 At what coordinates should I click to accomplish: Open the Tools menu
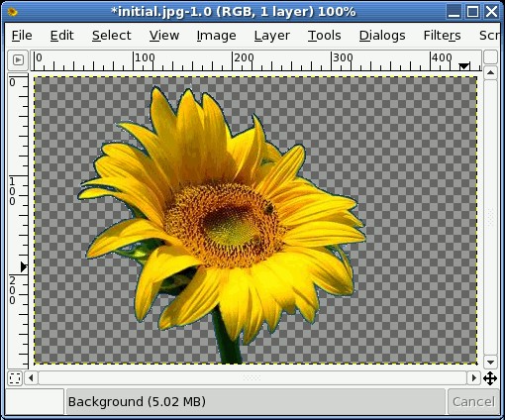(x=324, y=36)
